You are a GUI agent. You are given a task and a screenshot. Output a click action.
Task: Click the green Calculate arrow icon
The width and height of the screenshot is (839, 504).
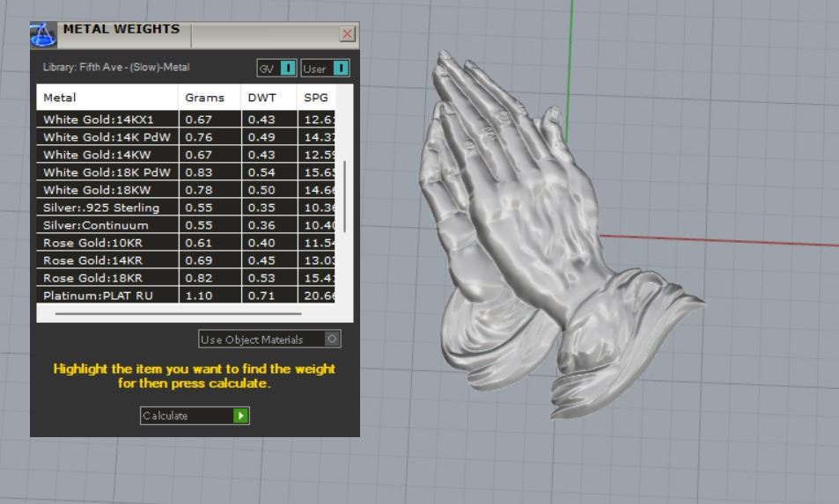point(241,416)
